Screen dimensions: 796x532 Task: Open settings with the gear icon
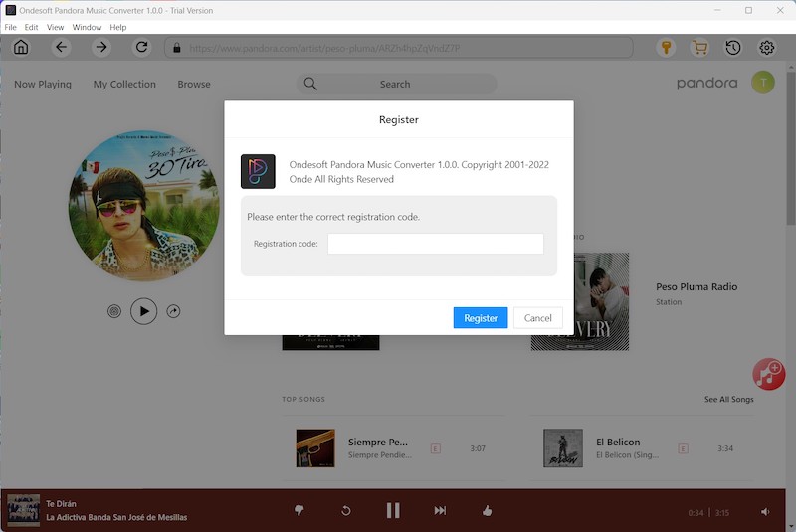click(x=766, y=48)
